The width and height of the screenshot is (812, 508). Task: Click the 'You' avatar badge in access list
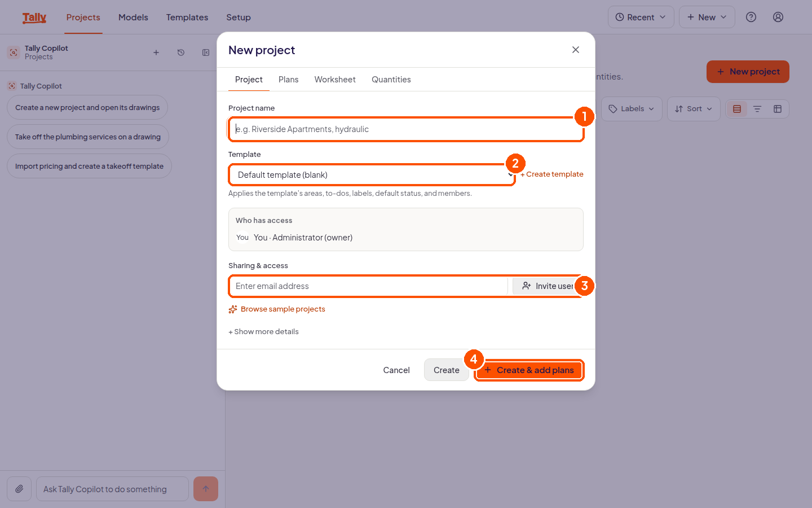[x=242, y=238]
